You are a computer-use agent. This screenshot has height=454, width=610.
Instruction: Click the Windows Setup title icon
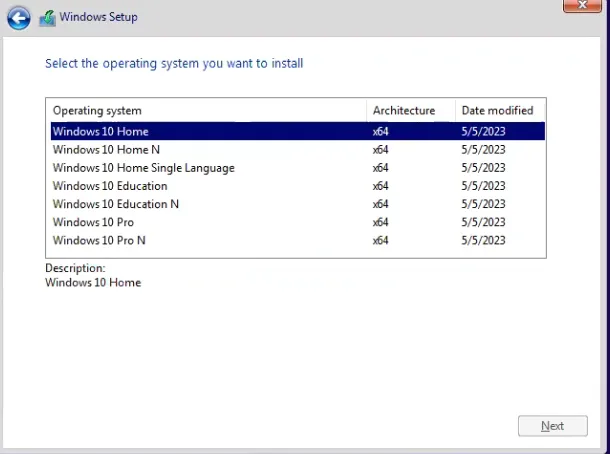tap(47, 18)
